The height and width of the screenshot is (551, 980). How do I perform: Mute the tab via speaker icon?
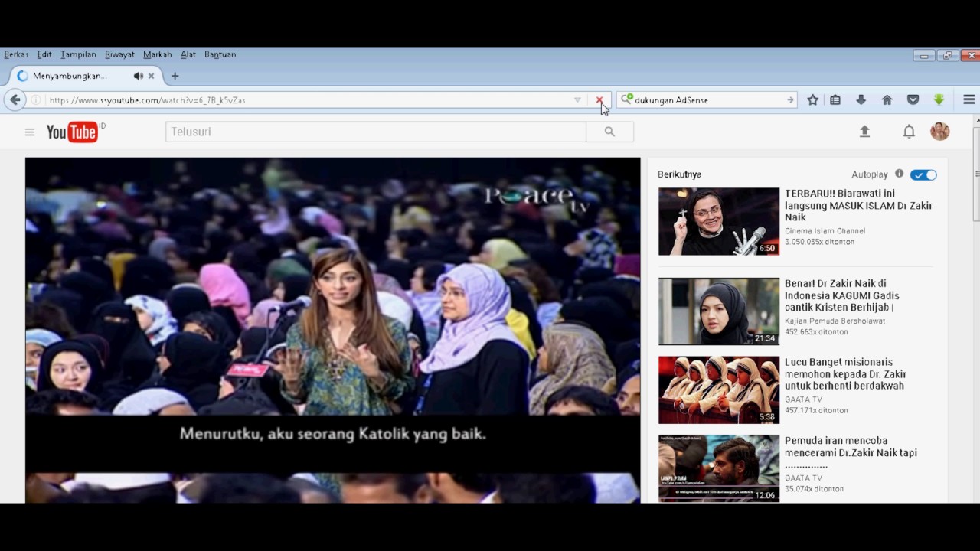pyautogui.click(x=138, y=76)
